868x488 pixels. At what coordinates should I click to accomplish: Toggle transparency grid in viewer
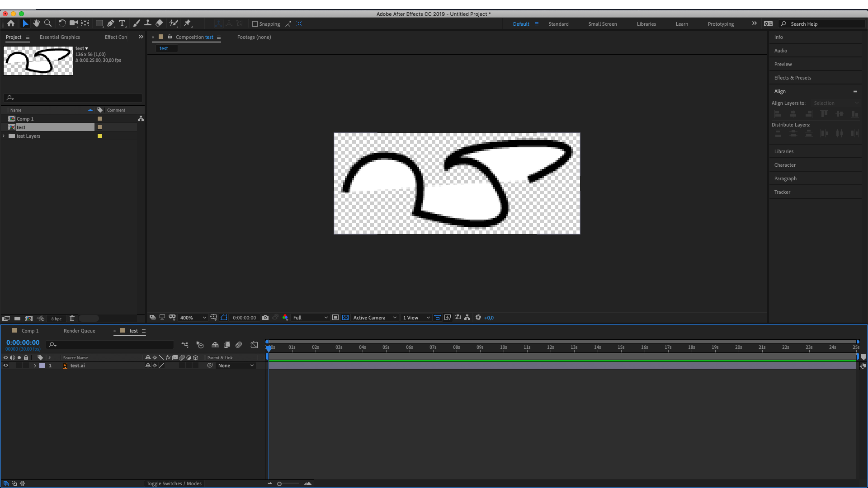[x=345, y=318]
